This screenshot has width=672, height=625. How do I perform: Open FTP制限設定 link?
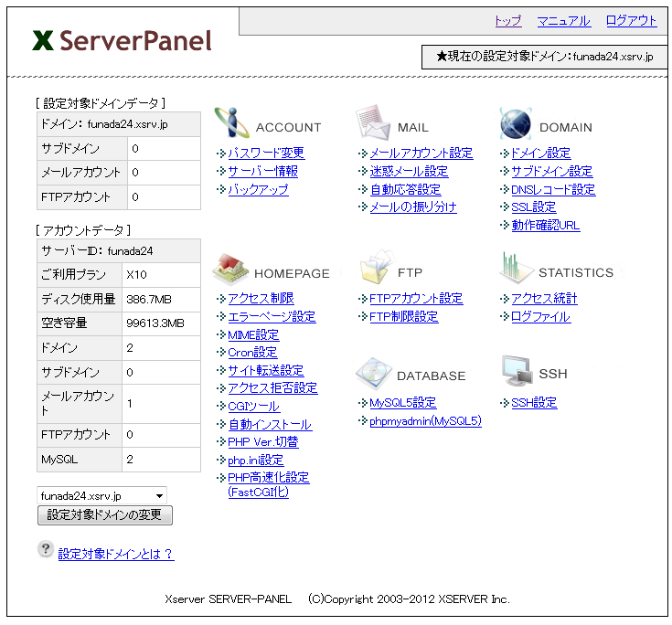pyautogui.click(x=404, y=316)
